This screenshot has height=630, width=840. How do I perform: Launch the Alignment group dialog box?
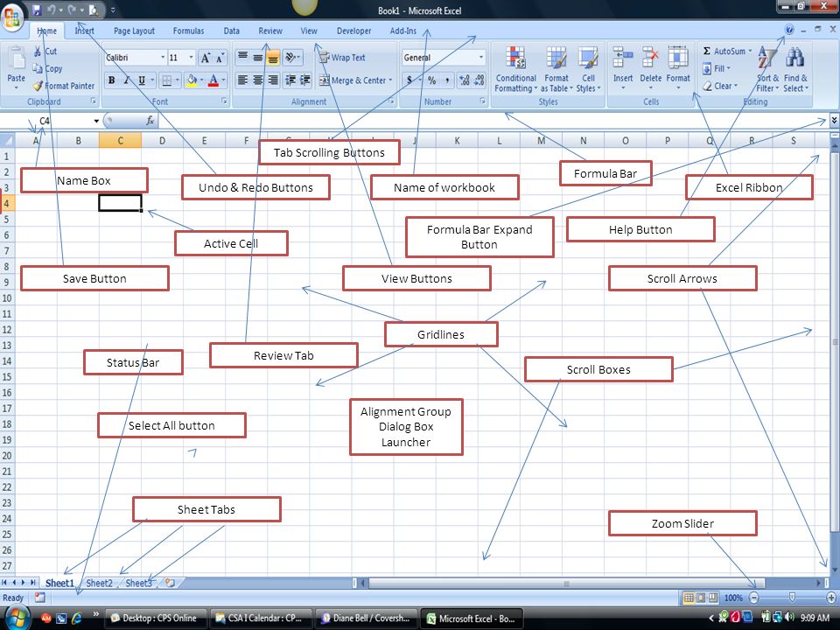[x=392, y=101]
